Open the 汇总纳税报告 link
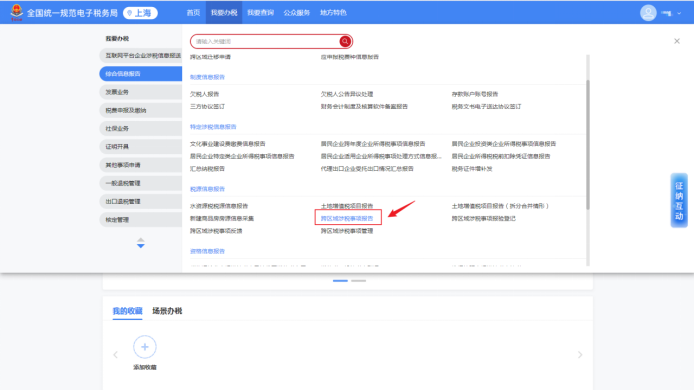This screenshot has height=390, width=694. pyautogui.click(x=208, y=169)
